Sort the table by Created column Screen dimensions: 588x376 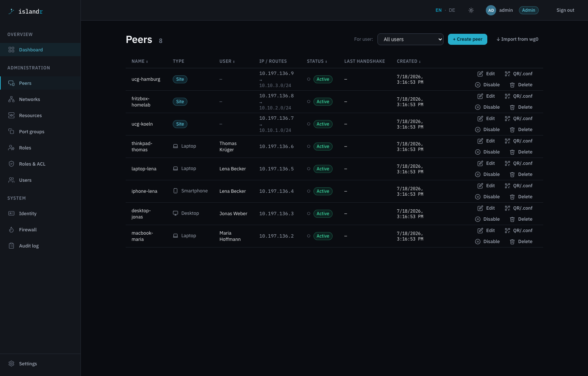coord(409,61)
